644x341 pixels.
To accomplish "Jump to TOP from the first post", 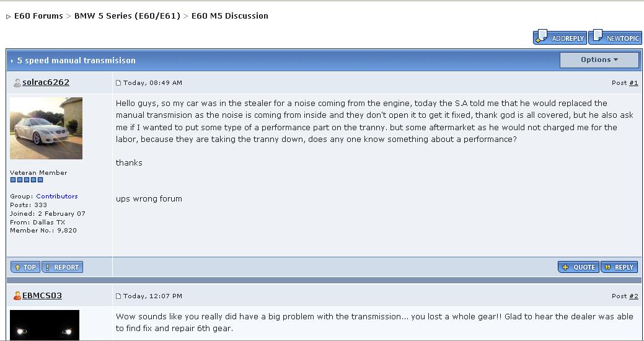I will point(25,267).
